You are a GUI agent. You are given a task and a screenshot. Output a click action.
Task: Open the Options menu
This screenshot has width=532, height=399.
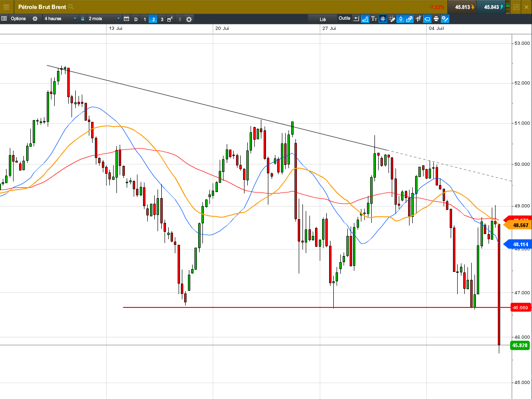pyautogui.click(x=18, y=19)
